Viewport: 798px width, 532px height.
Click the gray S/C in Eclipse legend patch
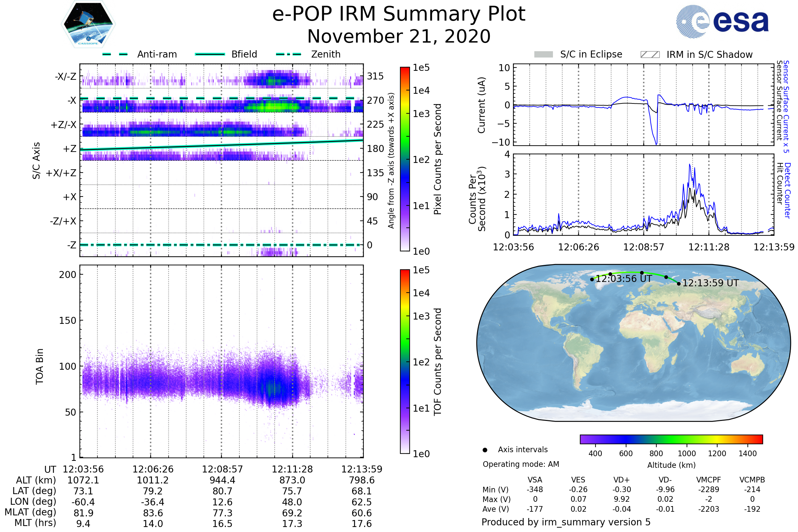point(543,55)
